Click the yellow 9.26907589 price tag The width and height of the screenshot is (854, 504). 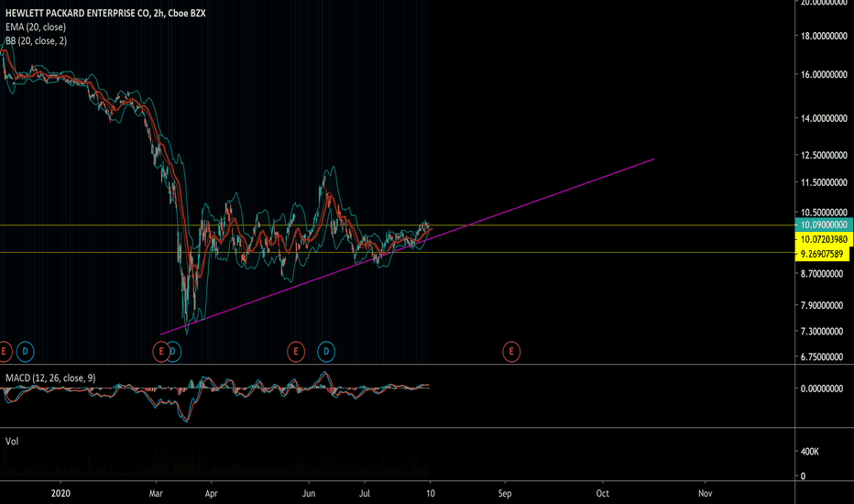822,254
